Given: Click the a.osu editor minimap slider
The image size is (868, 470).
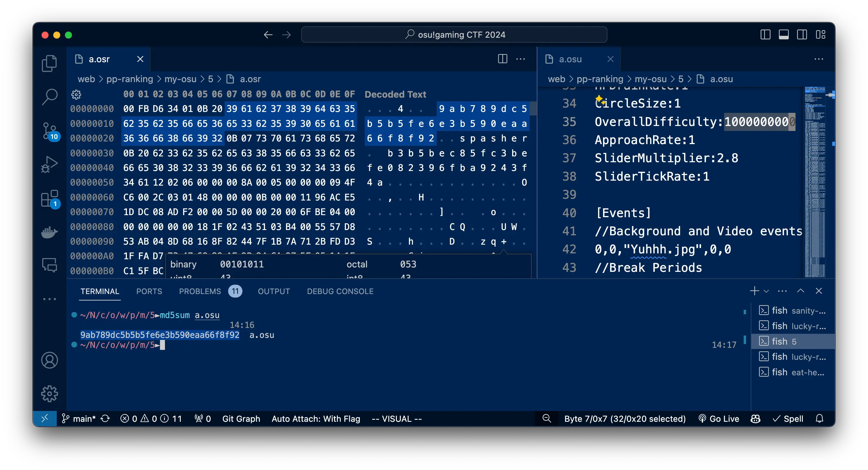Looking at the screenshot, I should [814, 101].
